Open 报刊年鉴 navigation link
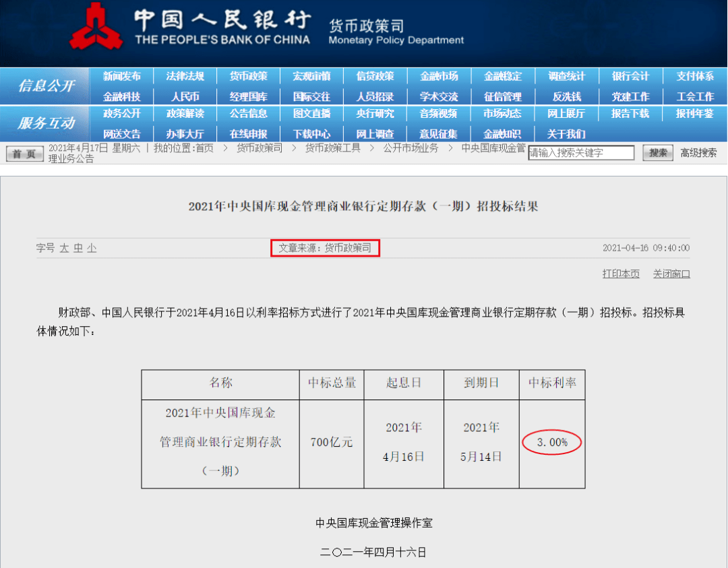The image size is (728, 568). click(x=694, y=113)
